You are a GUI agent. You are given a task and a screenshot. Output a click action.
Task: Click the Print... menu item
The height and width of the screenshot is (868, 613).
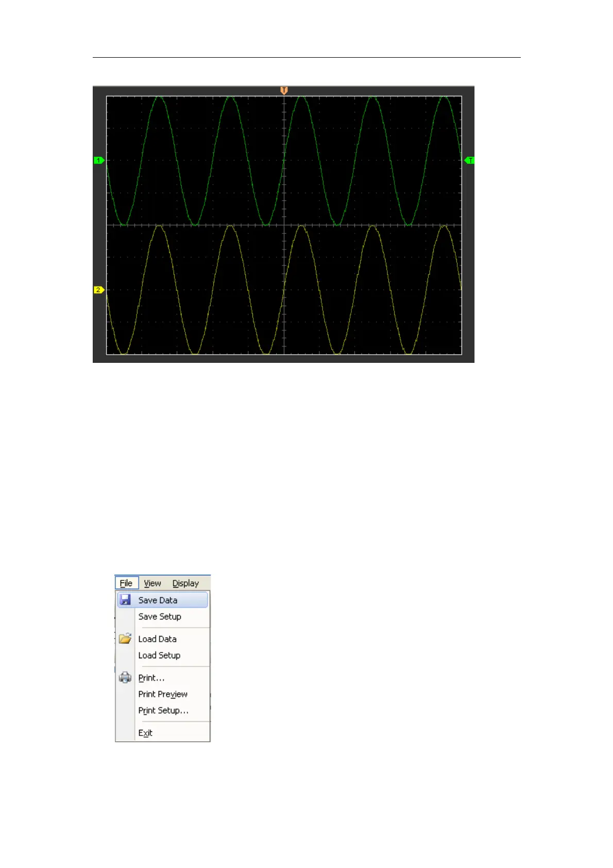click(x=151, y=678)
